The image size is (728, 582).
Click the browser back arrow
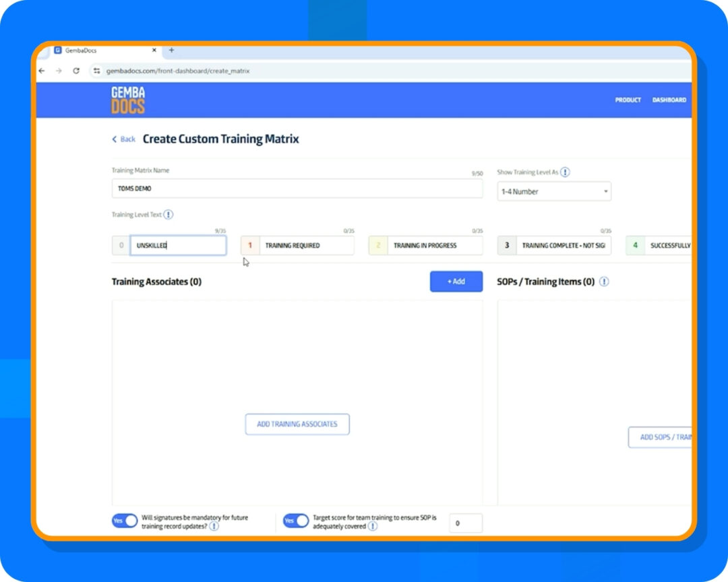pyautogui.click(x=42, y=71)
